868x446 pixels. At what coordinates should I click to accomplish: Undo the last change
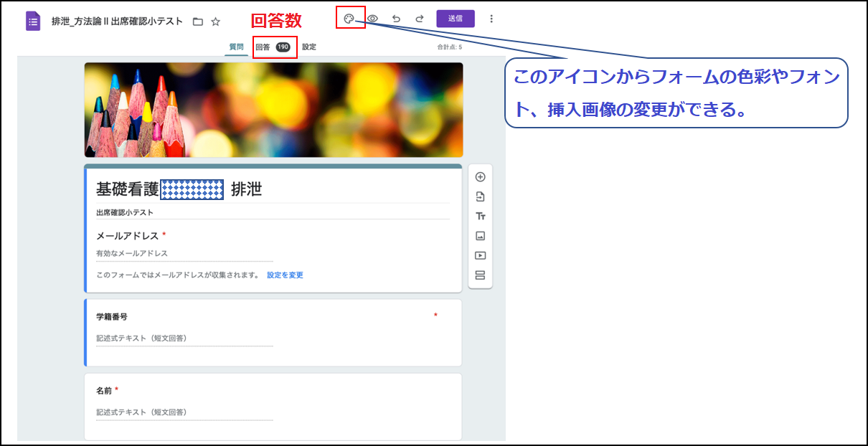click(396, 19)
